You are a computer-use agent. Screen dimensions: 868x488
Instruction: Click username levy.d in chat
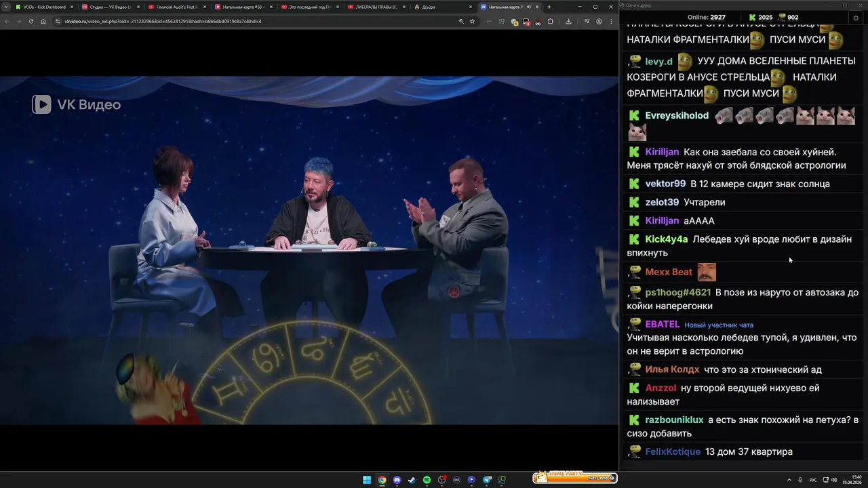click(x=658, y=62)
